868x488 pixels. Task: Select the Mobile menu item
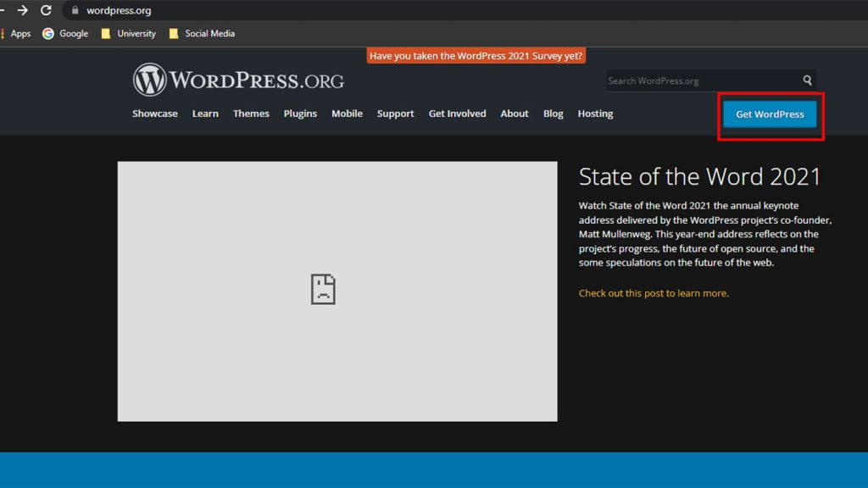coord(347,114)
